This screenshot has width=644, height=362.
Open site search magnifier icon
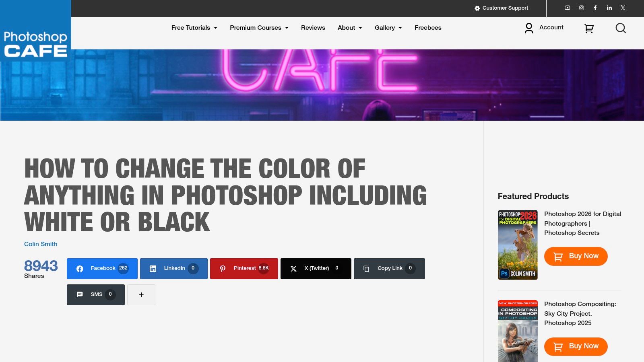coord(621,28)
